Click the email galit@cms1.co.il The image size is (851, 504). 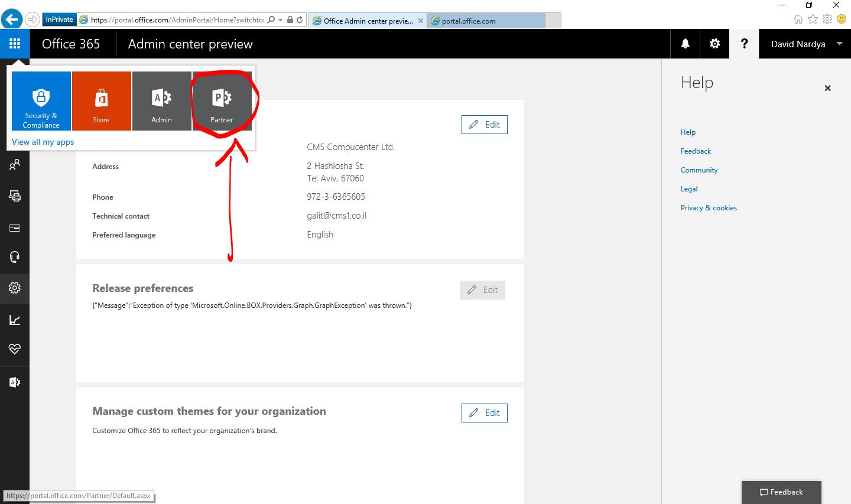tap(337, 216)
